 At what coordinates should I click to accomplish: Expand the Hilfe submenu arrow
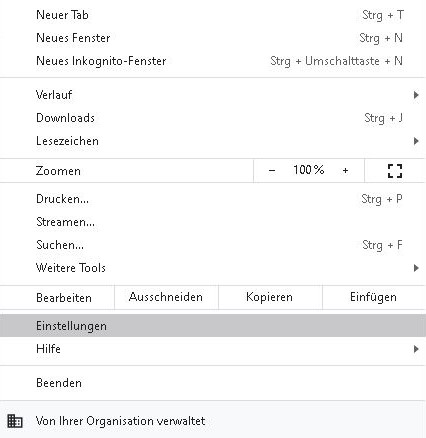416,349
